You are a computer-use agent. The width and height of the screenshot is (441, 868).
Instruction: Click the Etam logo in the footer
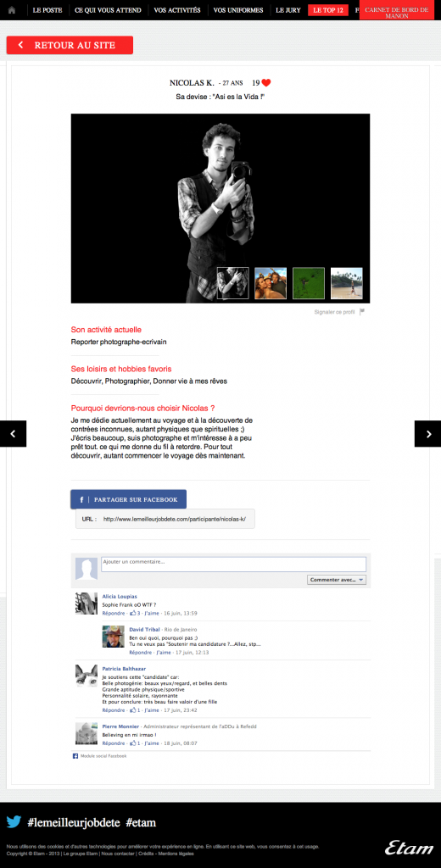coord(410,849)
